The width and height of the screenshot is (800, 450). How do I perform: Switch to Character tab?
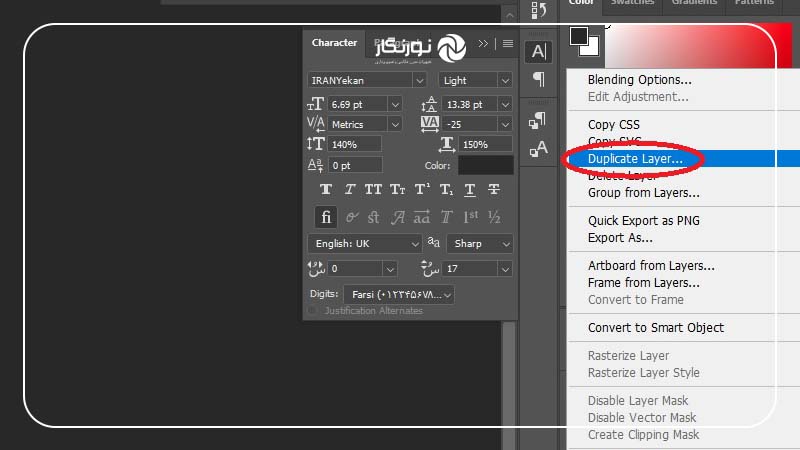(x=334, y=43)
